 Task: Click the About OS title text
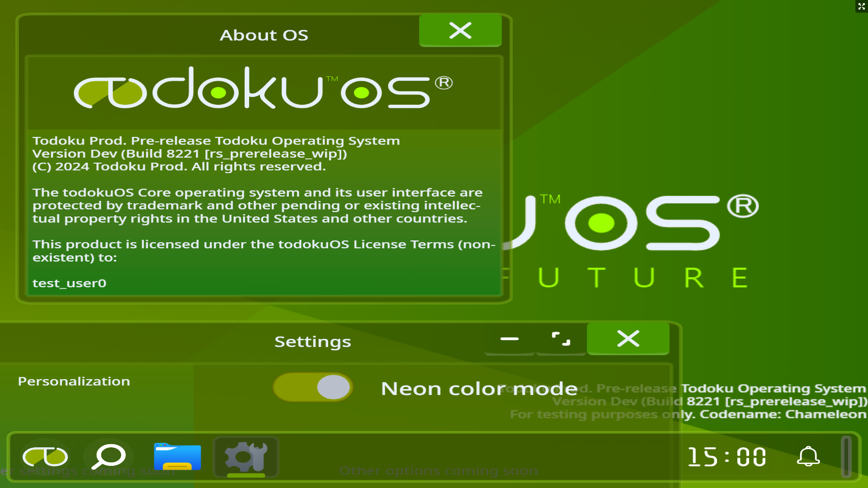click(x=264, y=35)
